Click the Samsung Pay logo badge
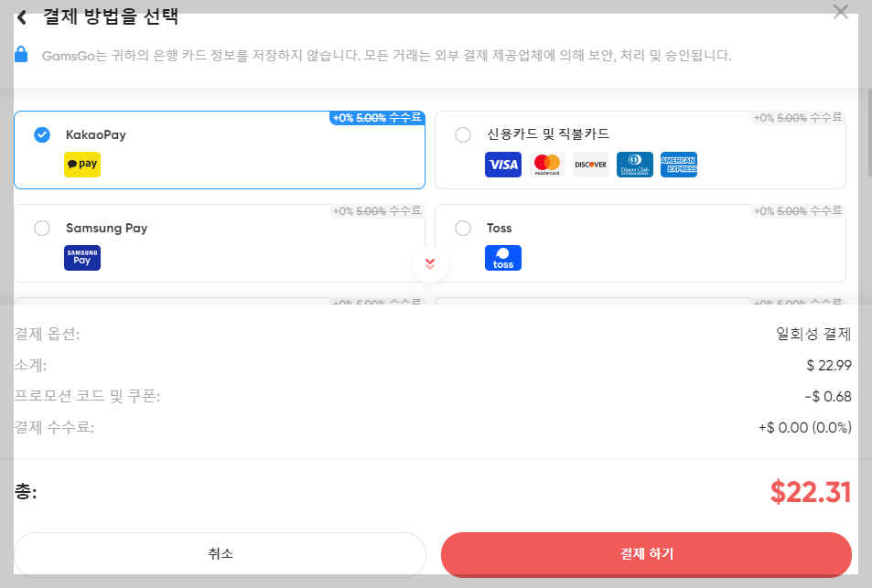The width and height of the screenshot is (872, 588). coord(81,257)
